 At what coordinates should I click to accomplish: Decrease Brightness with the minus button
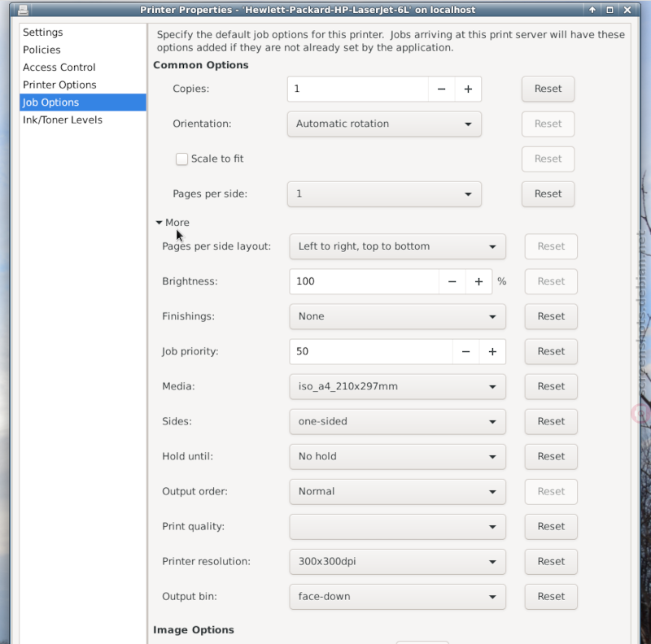(x=452, y=281)
